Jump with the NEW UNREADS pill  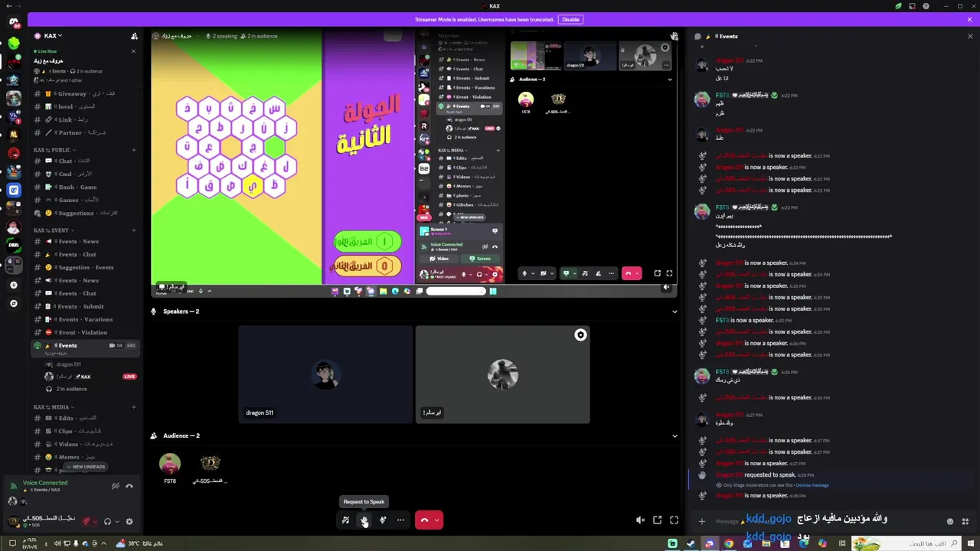pyautogui.click(x=87, y=467)
